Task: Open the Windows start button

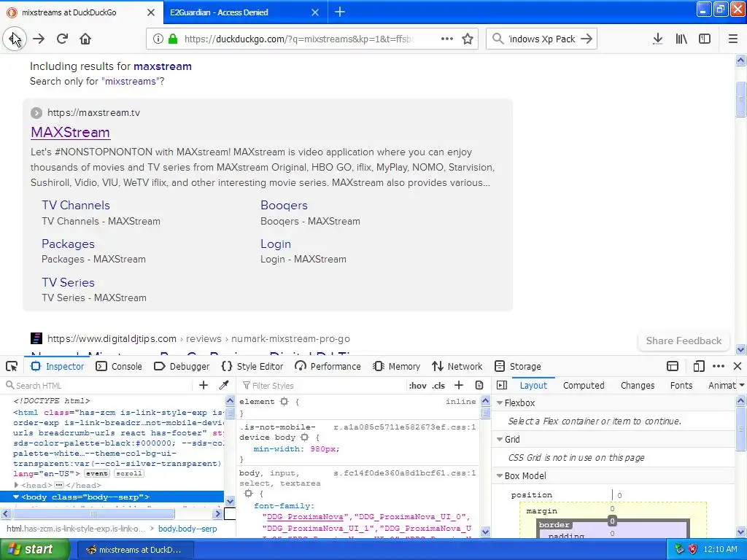Action: pyautogui.click(x=34, y=550)
